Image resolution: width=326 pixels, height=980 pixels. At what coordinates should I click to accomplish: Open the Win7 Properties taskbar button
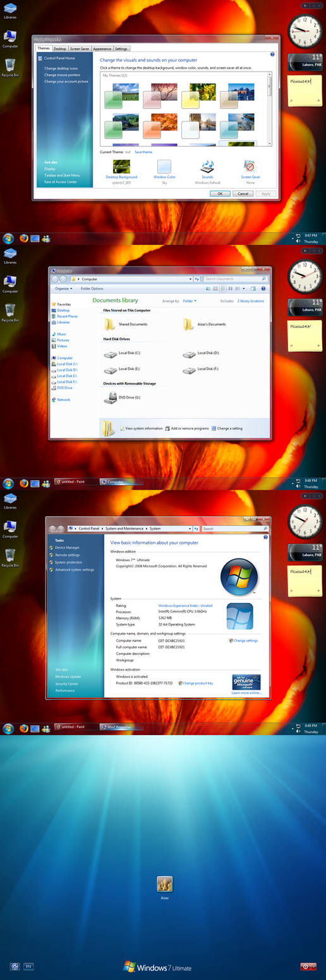(x=121, y=728)
